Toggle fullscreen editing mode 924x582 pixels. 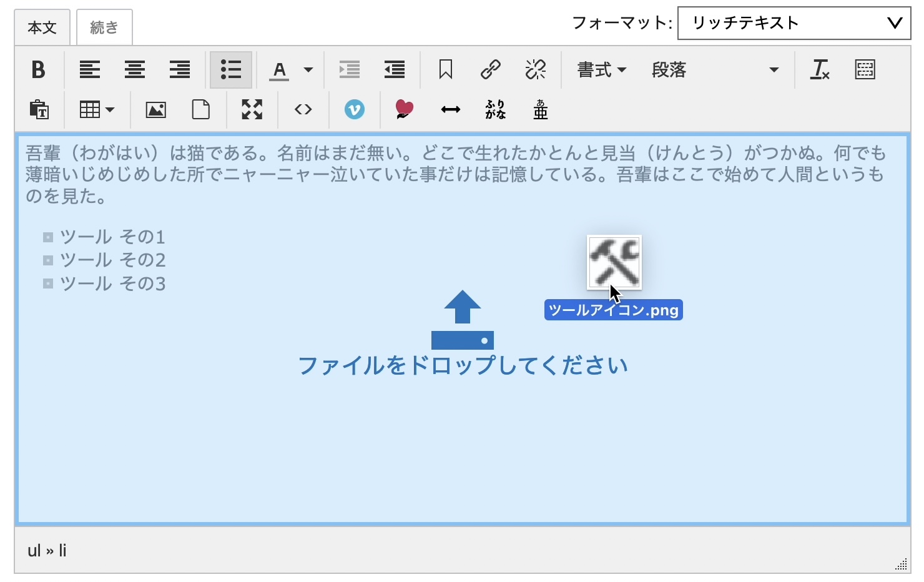click(x=251, y=109)
